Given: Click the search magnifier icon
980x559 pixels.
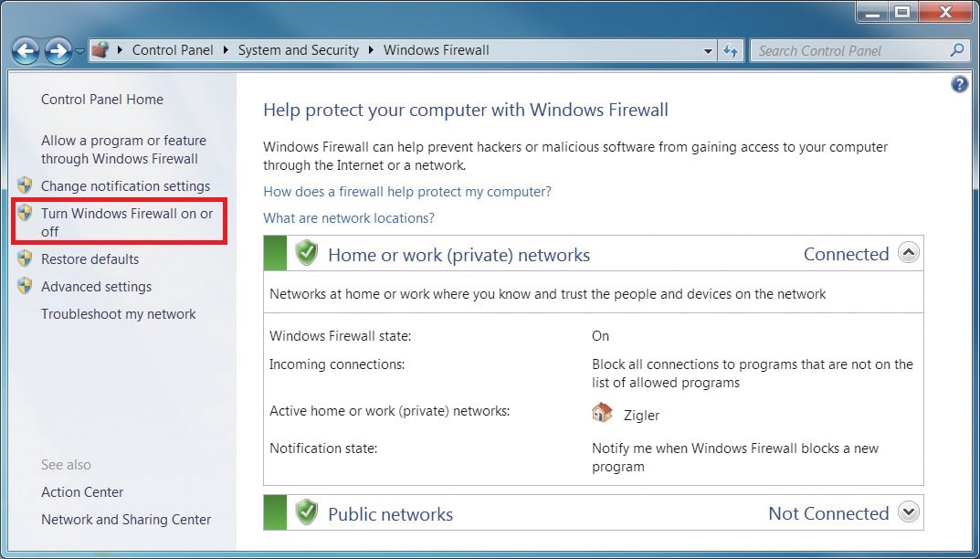Looking at the screenshot, I should tap(957, 50).
